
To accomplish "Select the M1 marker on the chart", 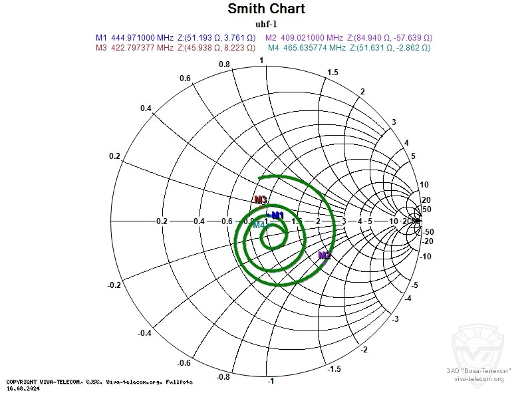I will tap(278, 215).
